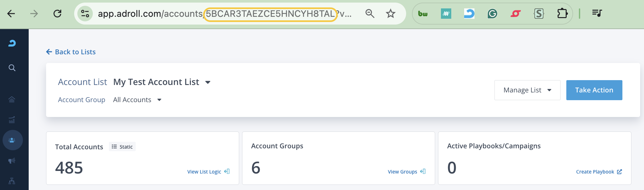Open the All Accounts group dropdown

[159, 100]
